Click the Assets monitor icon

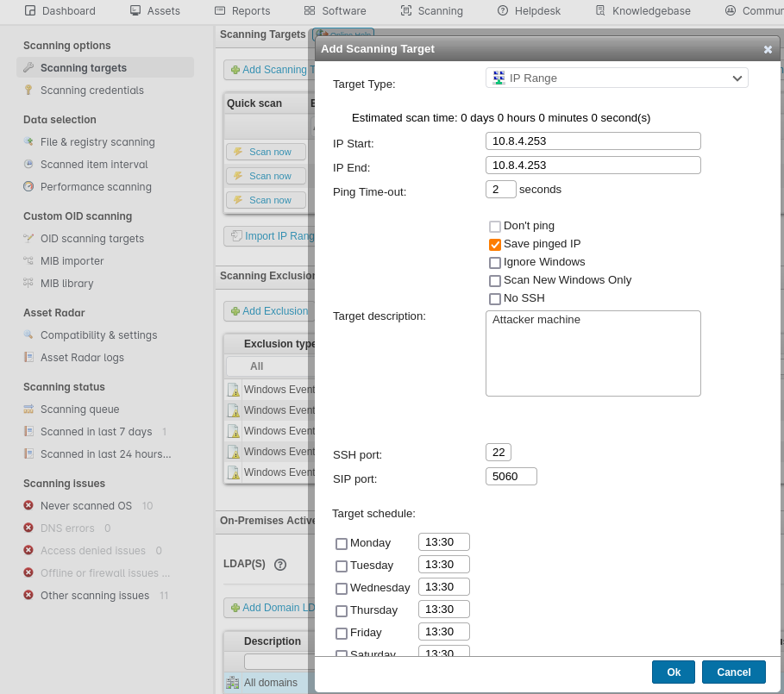(x=135, y=10)
